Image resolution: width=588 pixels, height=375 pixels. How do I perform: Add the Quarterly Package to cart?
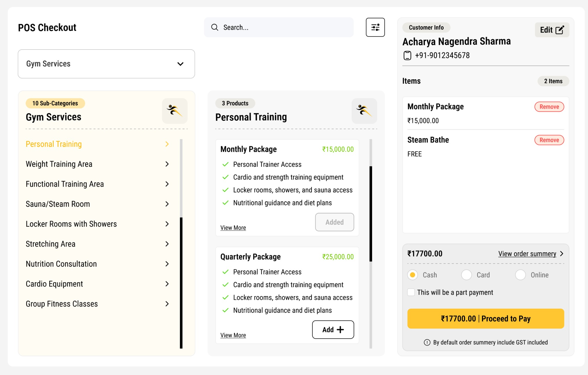coord(333,329)
